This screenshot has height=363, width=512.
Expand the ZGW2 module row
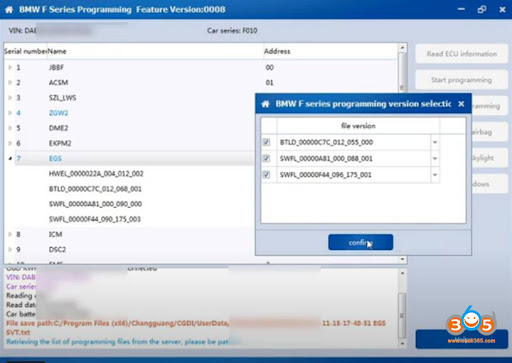[10, 113]
